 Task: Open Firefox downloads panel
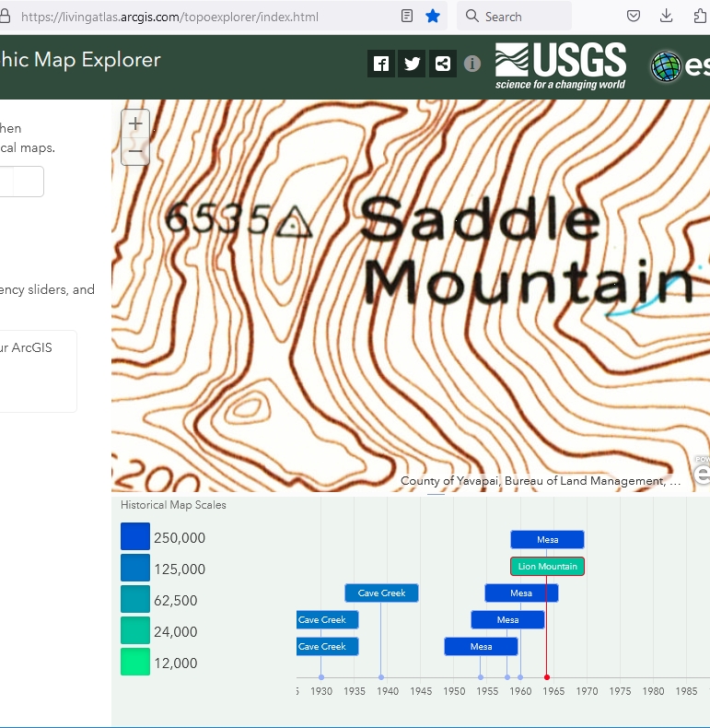(x=667, y=16)
